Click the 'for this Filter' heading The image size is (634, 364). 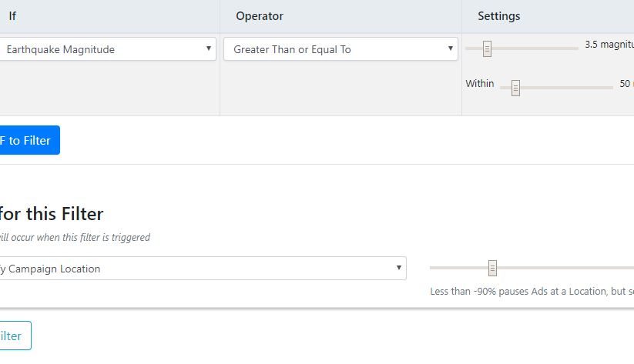[52, 213]
